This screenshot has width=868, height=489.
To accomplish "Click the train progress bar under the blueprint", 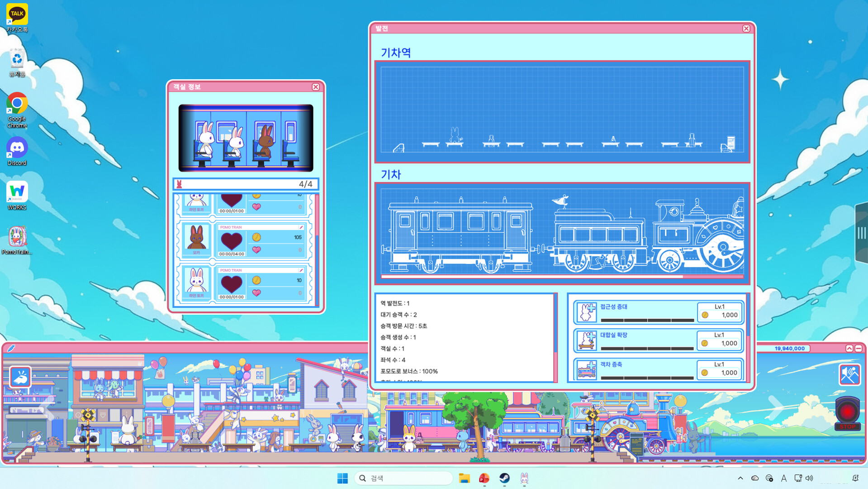I will tap(562, 276).
